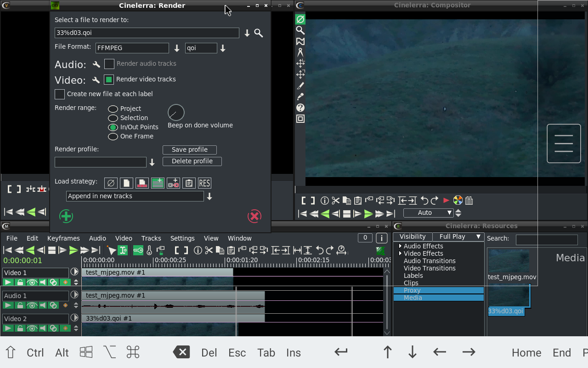
Task: Open video settings wrench icon
Action: tap(96, 80)
